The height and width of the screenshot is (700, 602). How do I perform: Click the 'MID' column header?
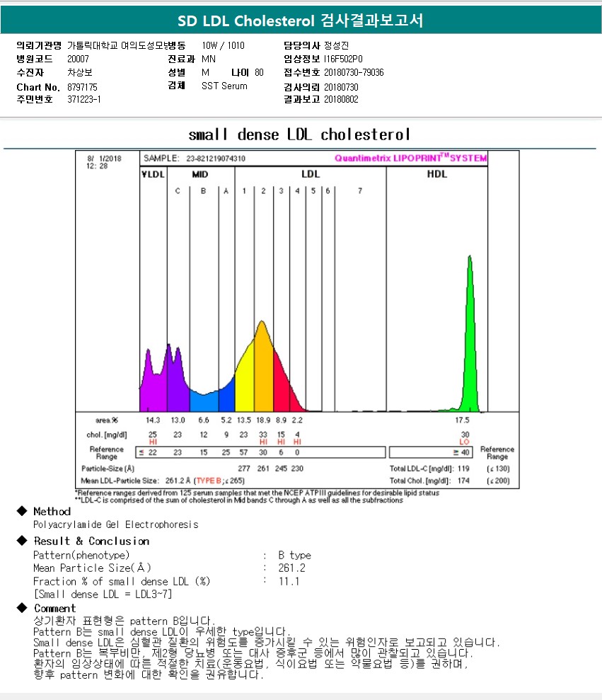tap(200, 174)
